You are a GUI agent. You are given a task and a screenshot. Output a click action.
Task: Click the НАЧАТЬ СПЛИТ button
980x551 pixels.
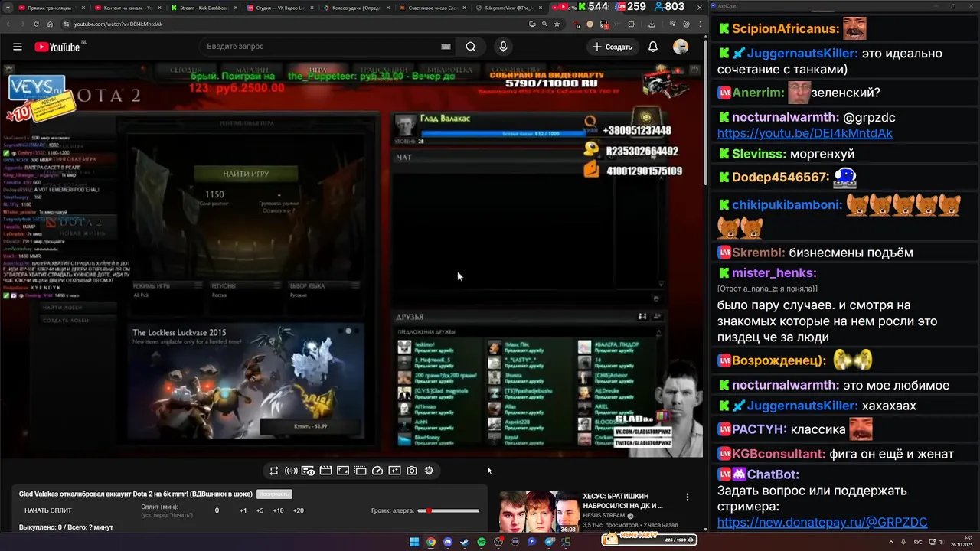[x=48, y=510]
